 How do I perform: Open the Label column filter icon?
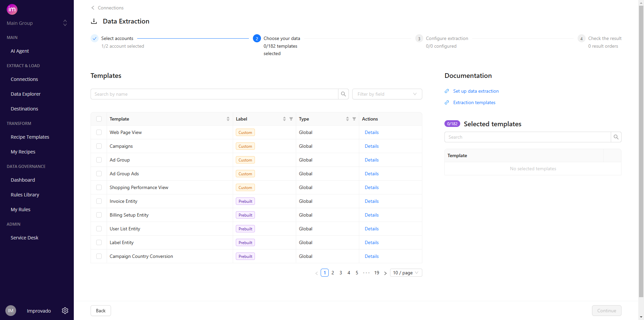[x=291, y=119]
